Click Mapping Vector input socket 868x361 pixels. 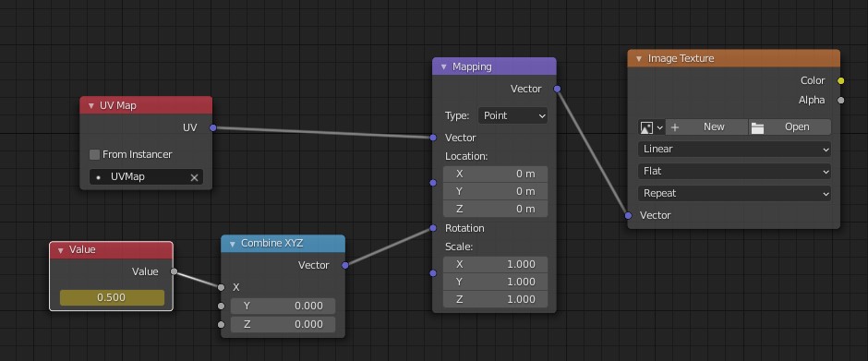coord(433,138)
